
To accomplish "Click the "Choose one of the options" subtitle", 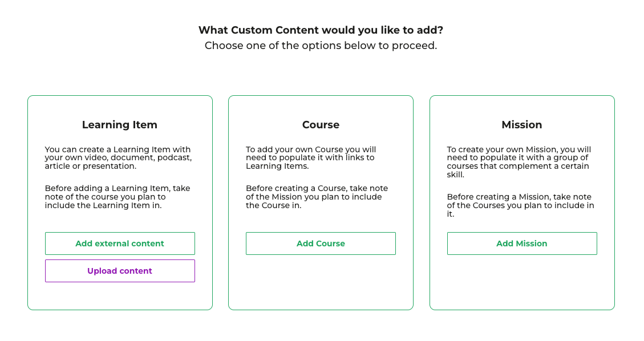I will 321,46.
